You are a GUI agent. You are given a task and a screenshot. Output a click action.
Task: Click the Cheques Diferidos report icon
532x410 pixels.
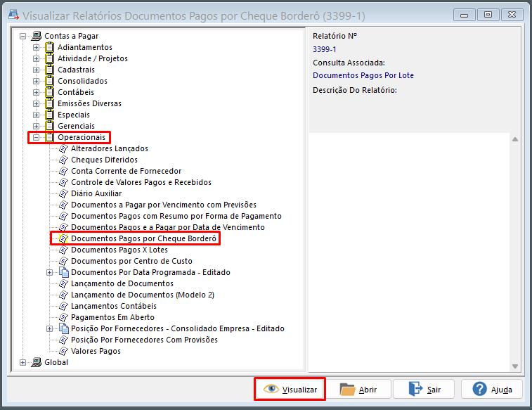(x=63, y=160)
